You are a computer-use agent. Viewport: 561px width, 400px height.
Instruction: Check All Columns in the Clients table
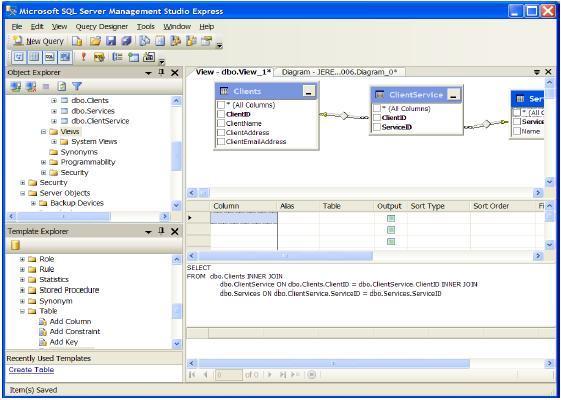pyautogui.click(x=221, y=105)
